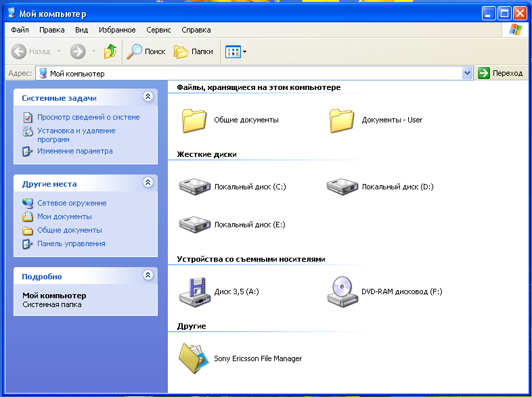This screenshot has width=532, height=397.
Task: Maximize the Мой компьютер window
Action: [504, 14]
